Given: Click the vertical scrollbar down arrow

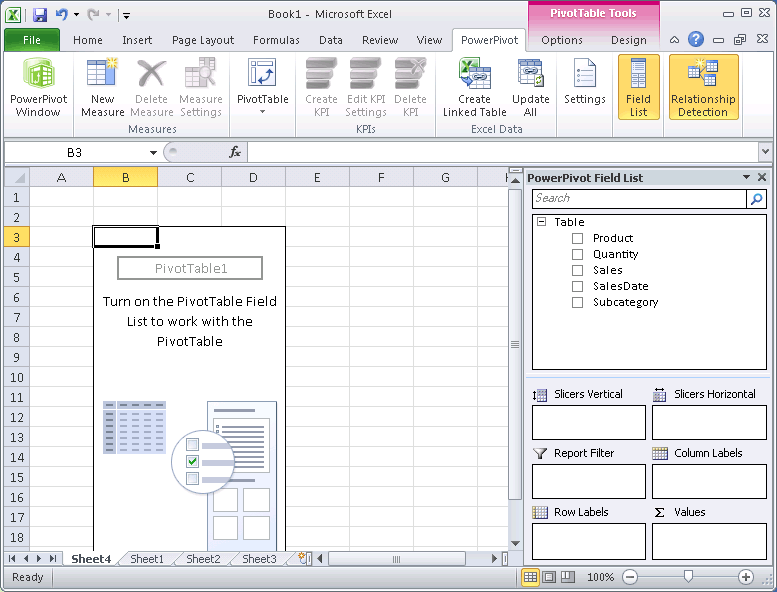Looking at the screenshot, I should [515, 543].
